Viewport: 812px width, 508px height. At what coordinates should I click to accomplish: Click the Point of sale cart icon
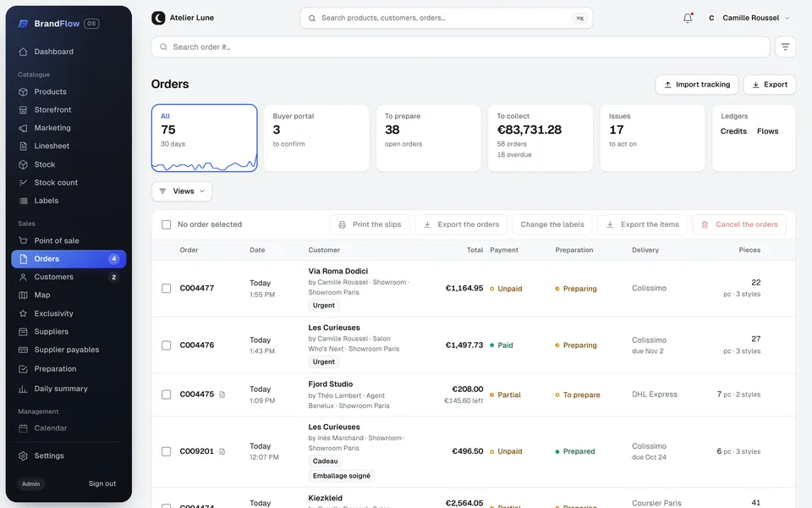pyautogui.click(x=23, y=240)
